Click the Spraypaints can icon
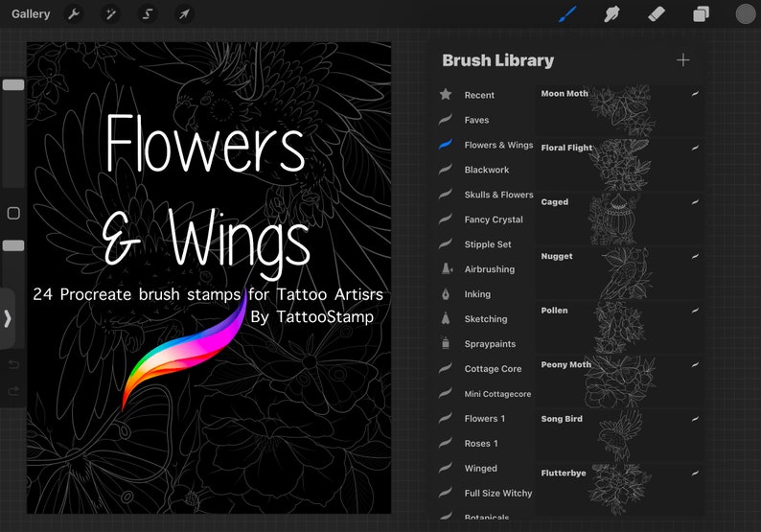 tap(446, 343)
